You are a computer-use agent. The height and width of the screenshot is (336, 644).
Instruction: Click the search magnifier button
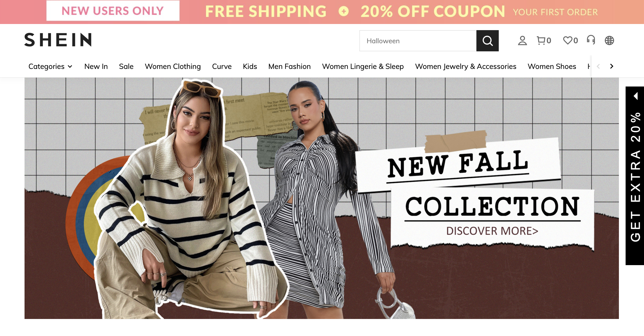click(487, 41)
